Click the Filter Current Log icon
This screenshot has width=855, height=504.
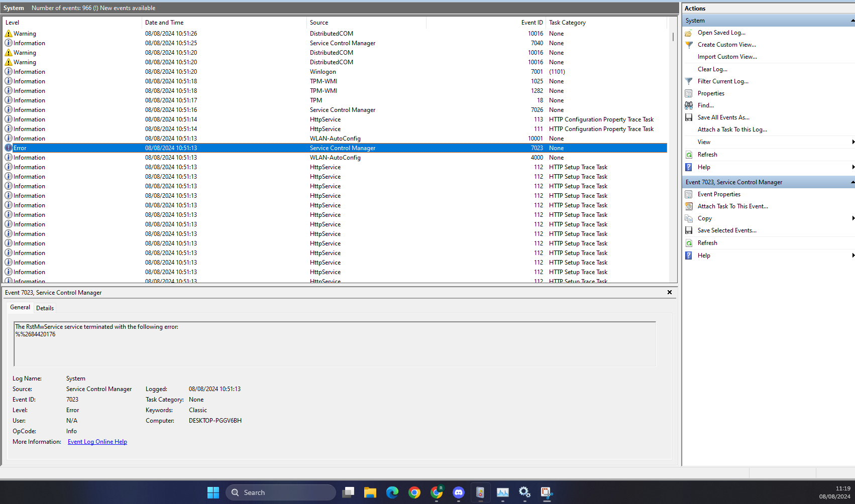pos(689,81)
